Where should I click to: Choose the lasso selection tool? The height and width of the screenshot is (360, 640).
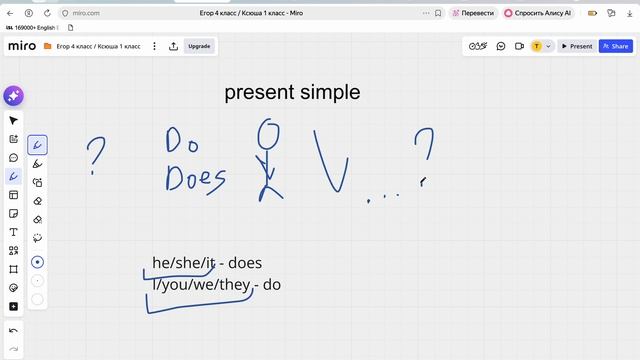(38, 238)
